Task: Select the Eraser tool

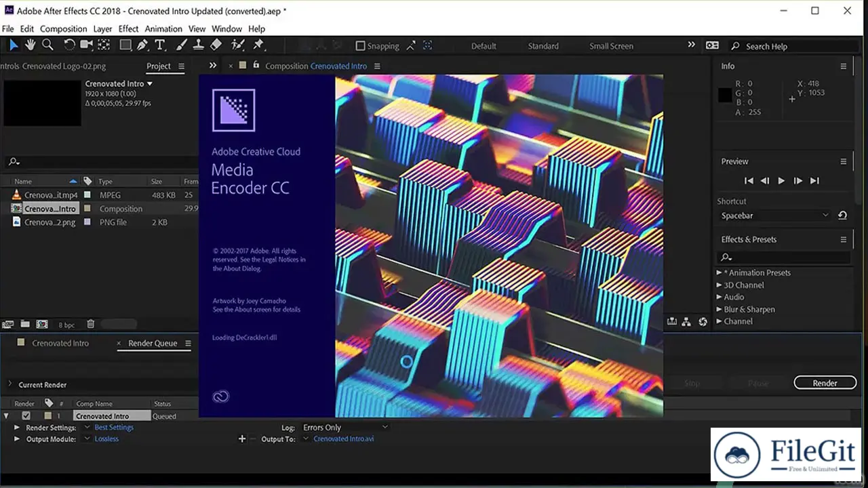Action: pos(216,45)
